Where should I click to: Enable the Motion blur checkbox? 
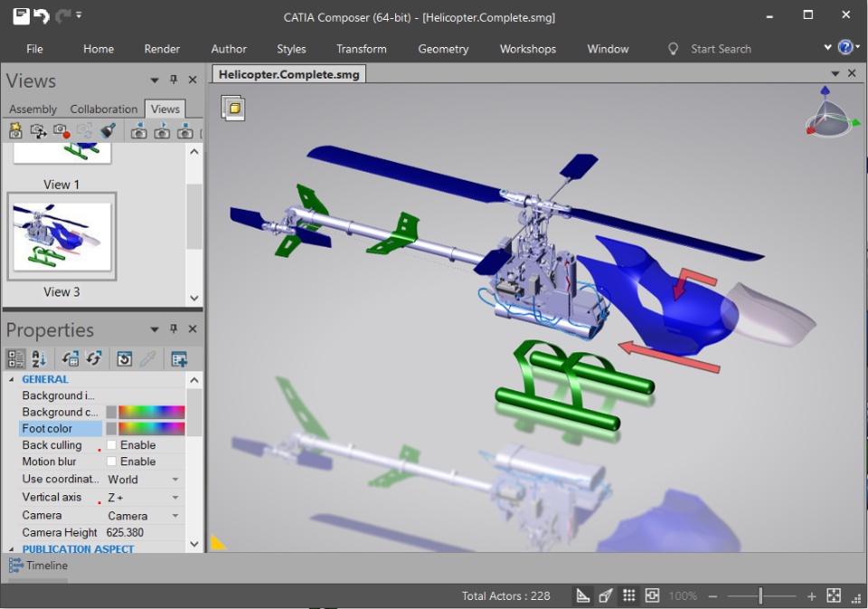111,461
